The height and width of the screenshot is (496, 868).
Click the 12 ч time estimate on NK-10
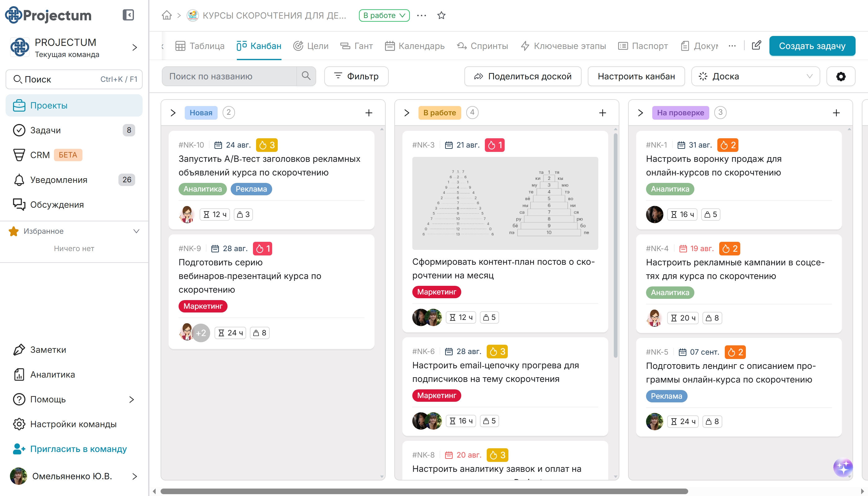(x=215, y=214)
